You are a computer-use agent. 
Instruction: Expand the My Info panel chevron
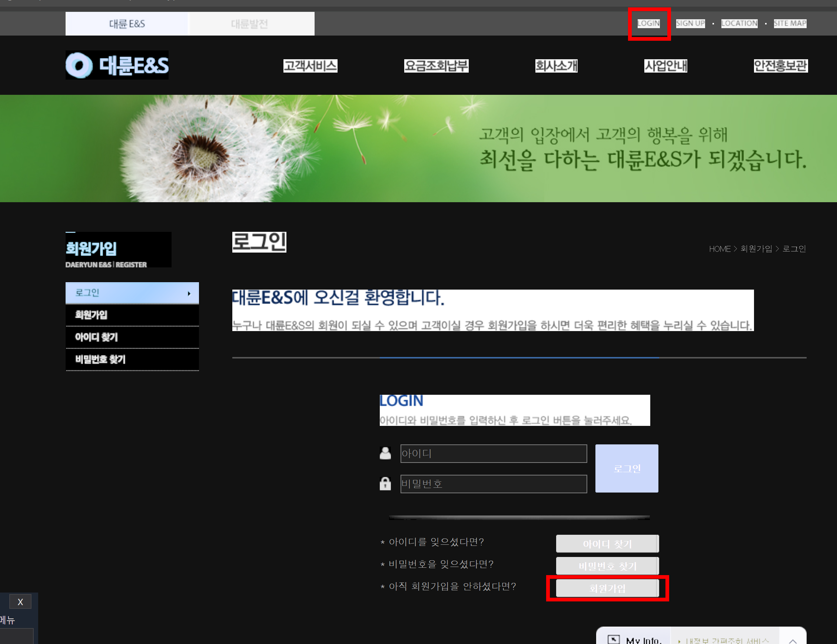pyautogui.click(x=793, y=640)
